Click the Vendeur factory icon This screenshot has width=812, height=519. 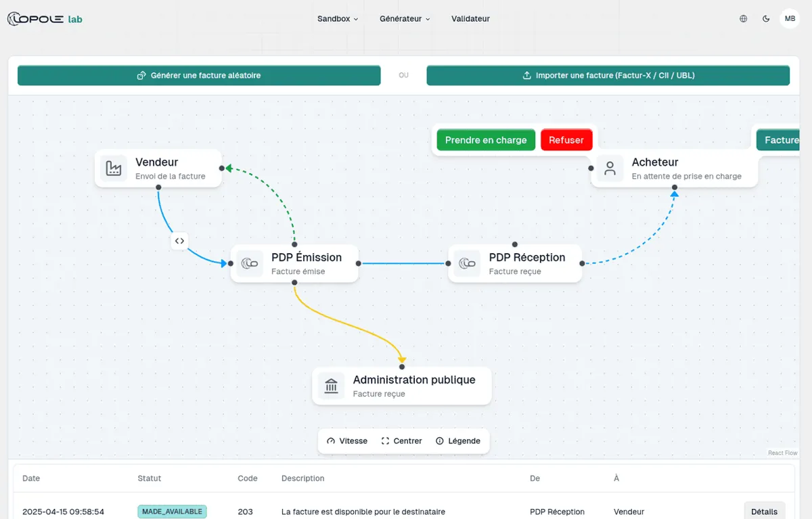coord(114,168)
